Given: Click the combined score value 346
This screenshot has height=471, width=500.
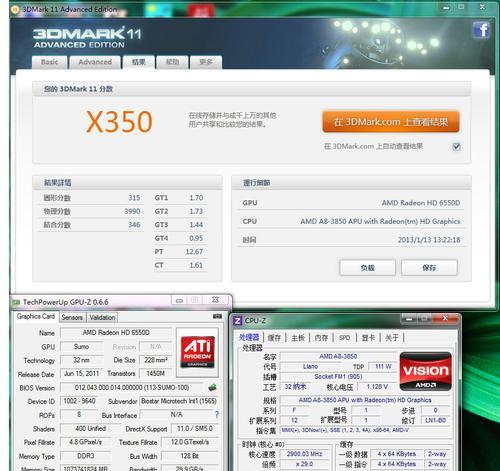Looking at the screenshot, I should [x=134, y=225].
